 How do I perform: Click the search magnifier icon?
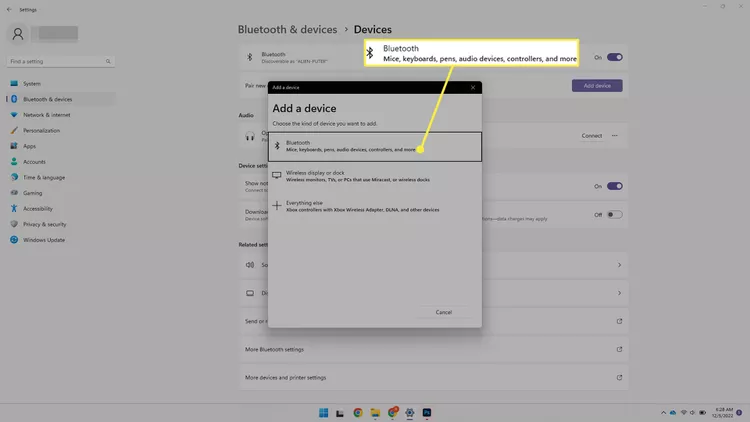[x=108, y=61]
